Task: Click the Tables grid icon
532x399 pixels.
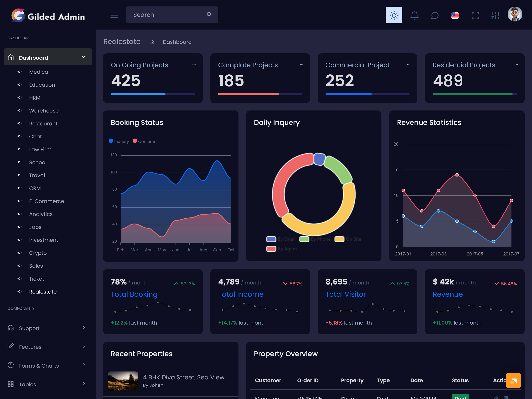Action: tap(11, 384)
